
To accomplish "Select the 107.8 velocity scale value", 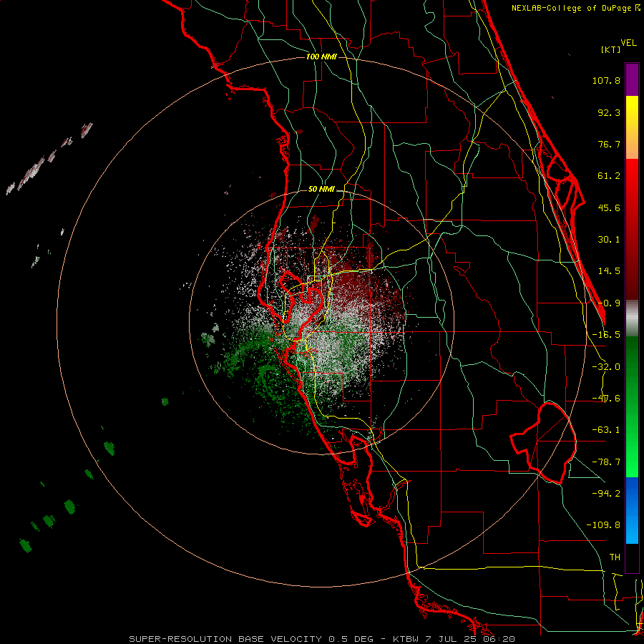I will click(x=606, y=80).
